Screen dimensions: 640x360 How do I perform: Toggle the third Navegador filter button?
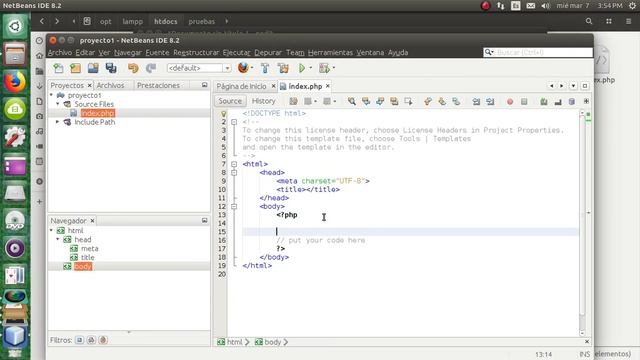103,340
